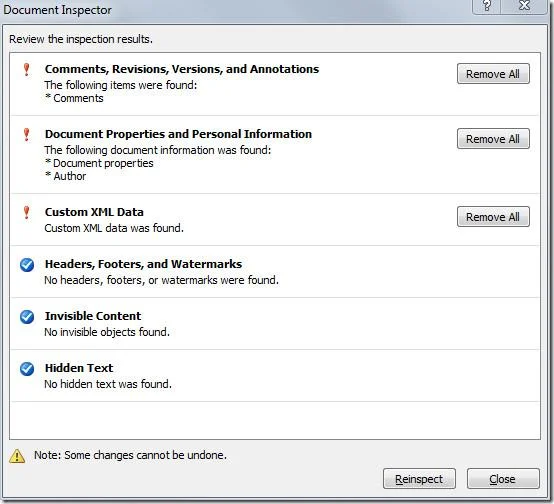
Task: Select the Hidden Text result heading
Action: 79,368
